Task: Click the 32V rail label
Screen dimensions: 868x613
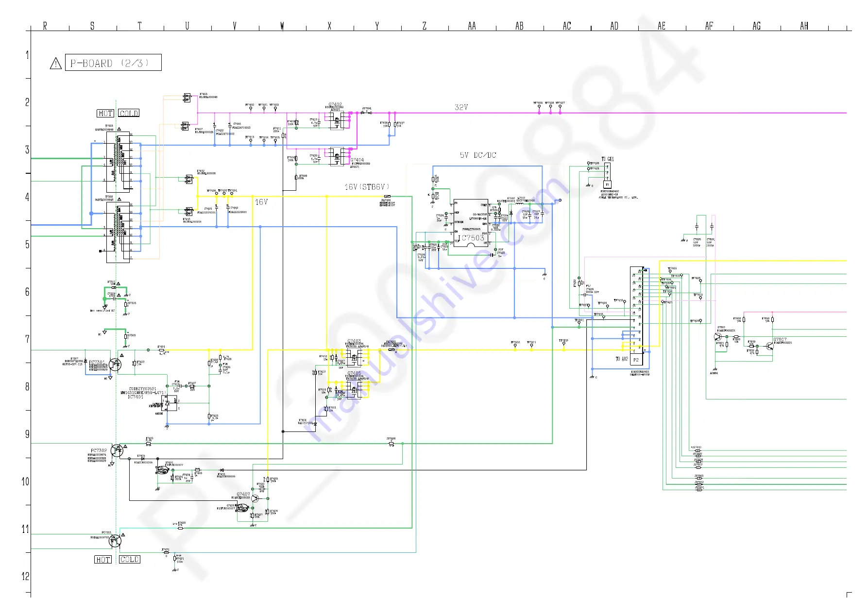Action: (x=461, y=107)
